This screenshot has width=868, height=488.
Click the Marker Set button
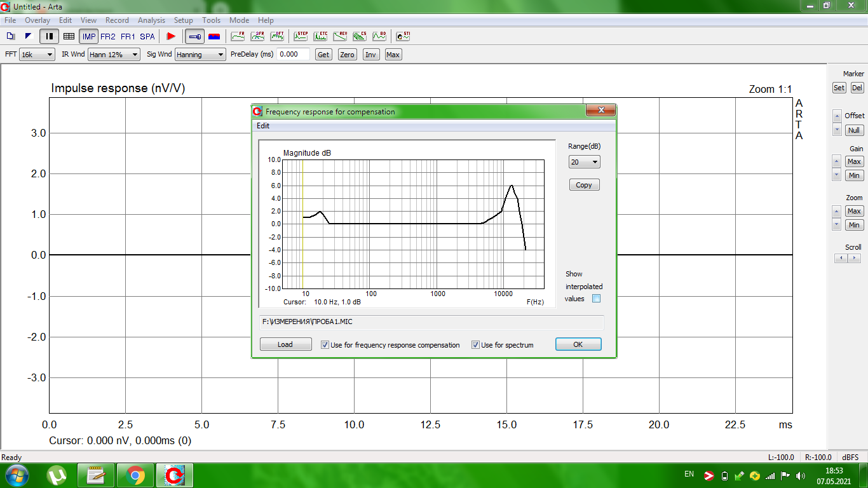pyautogui.click(x=839, y=88)
